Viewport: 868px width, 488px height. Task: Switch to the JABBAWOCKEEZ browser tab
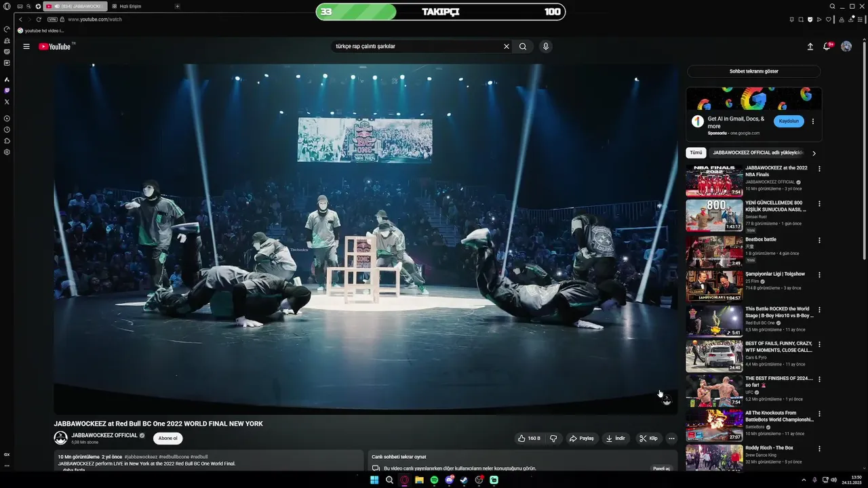pyautogui.click(x=75, y=6)
